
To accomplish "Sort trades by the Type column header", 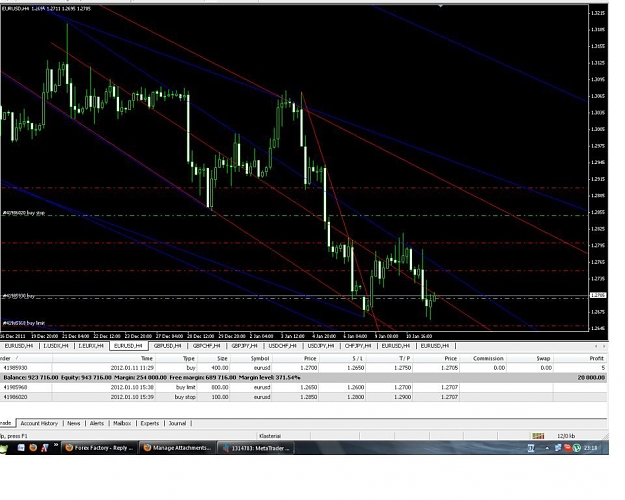I will point(176,358).
